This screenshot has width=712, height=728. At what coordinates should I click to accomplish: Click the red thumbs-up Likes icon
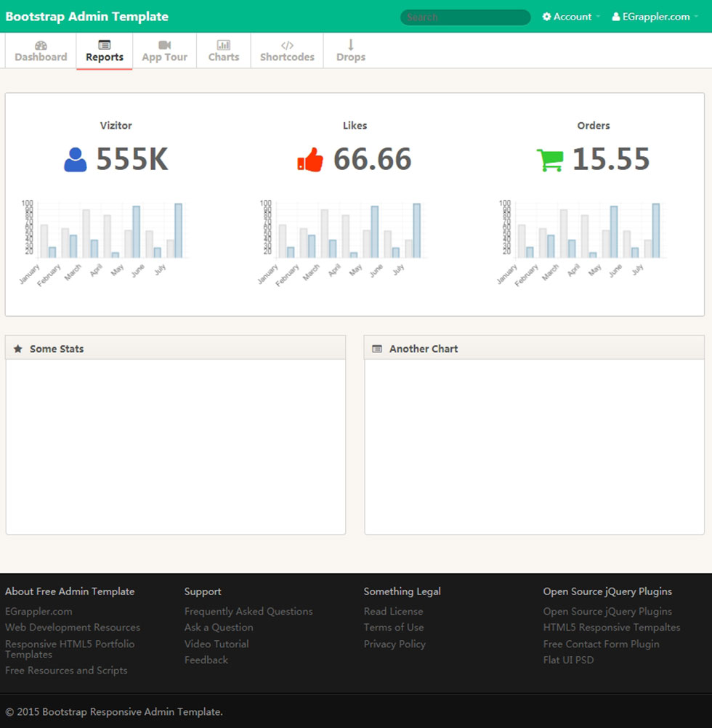(310, 160)
